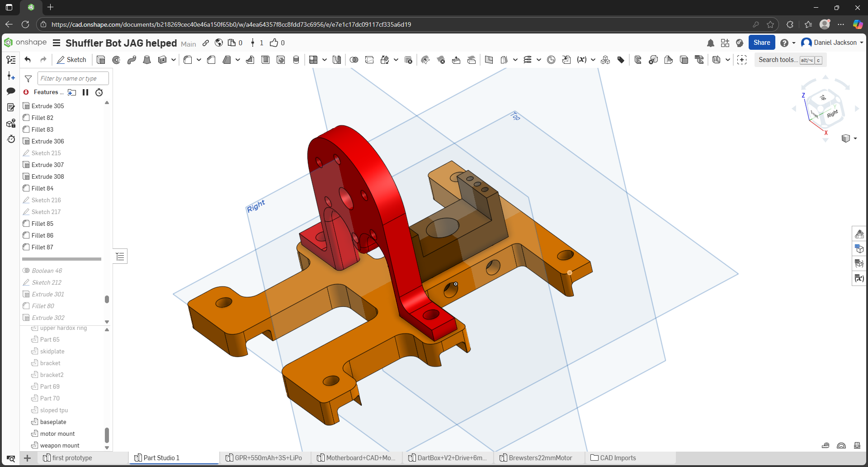This screenshot has height=467, width=868.
Task: Toggle the feature list panel icon
Action: pos(11,60)
